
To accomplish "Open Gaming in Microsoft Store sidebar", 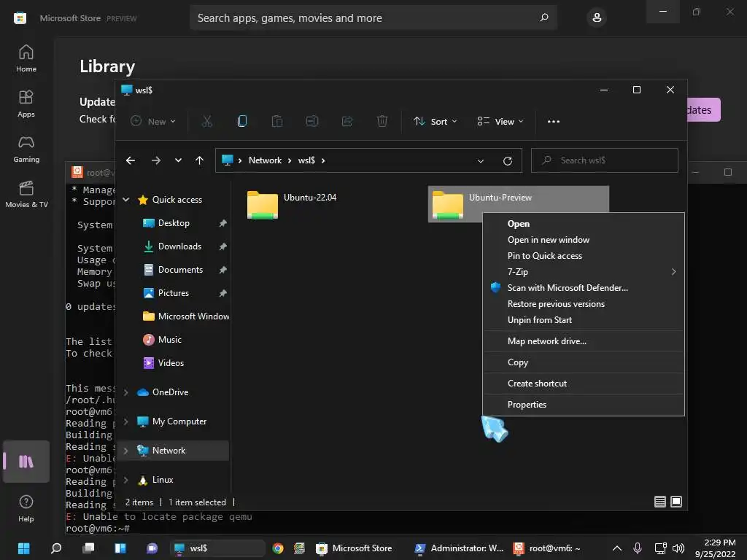I will click(26, 149).
